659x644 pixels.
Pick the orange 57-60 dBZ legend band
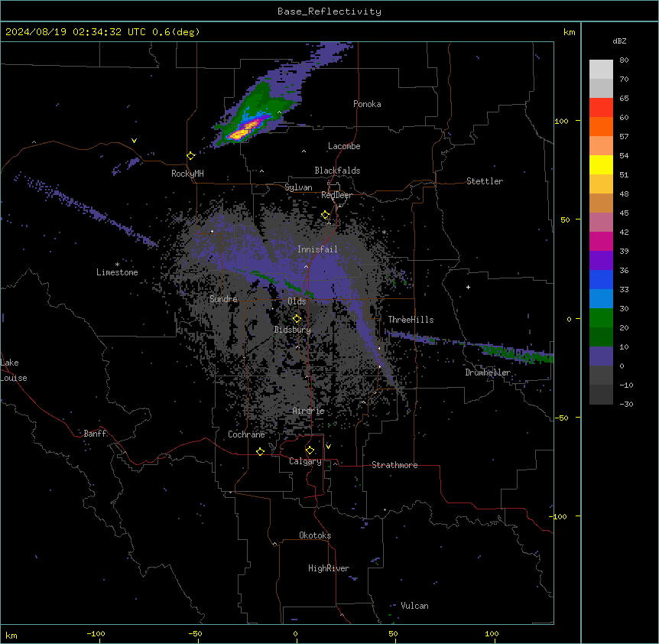601,127
